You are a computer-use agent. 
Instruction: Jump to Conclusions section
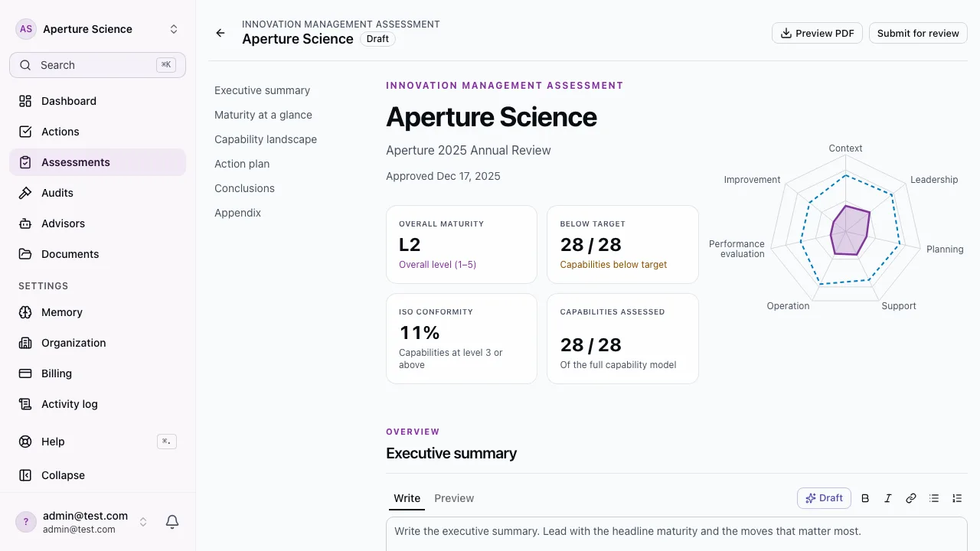pyautogui.click(x=244, y=188)
